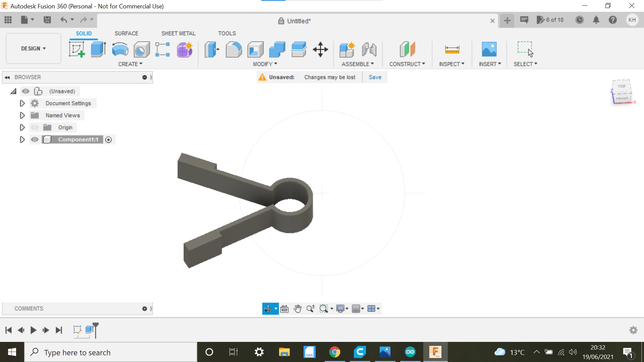Expand the Document Settings node
This screenshot has width=644, height=362.
[22, 103]
